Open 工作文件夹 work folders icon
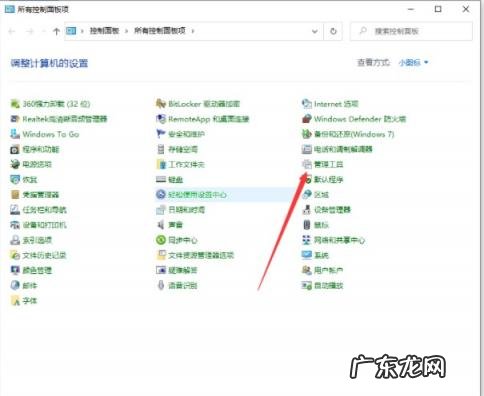The width and height of the screenshot is (484, 396). (161, 164)
